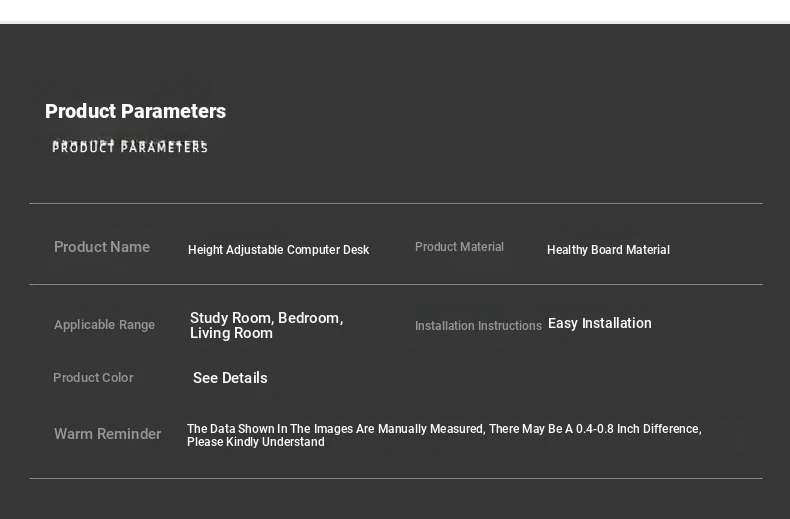Click Height Adjustable Computer Desk text

coord(279,250)
